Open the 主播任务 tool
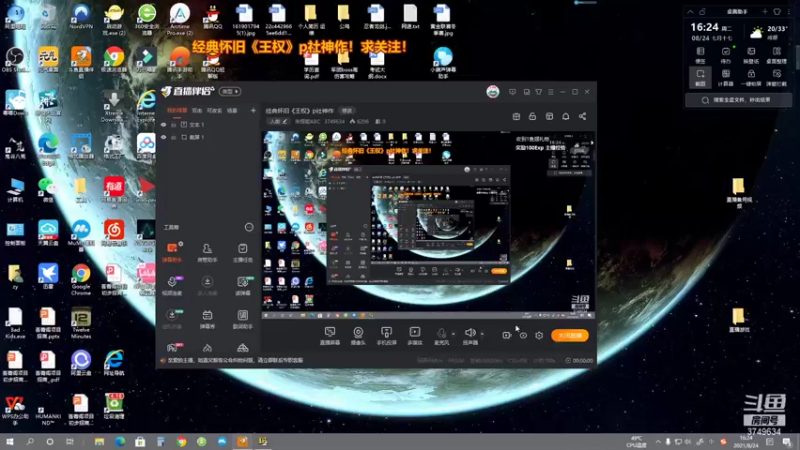Viewport: 800px width, 450px height. (x=242, y=252)
